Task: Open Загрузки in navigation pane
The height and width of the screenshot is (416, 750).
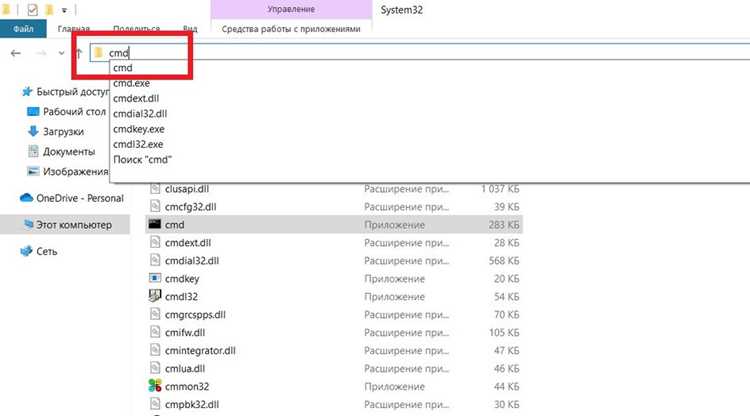Action: coord(63,132)
